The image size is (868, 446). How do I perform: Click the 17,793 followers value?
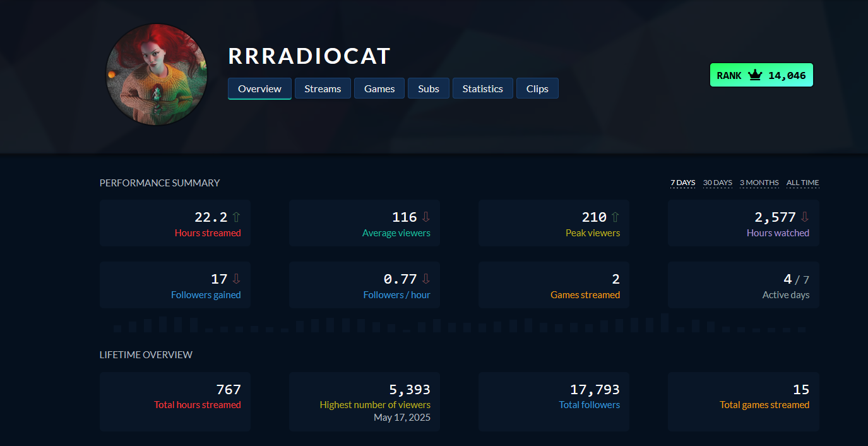point(595,390)
